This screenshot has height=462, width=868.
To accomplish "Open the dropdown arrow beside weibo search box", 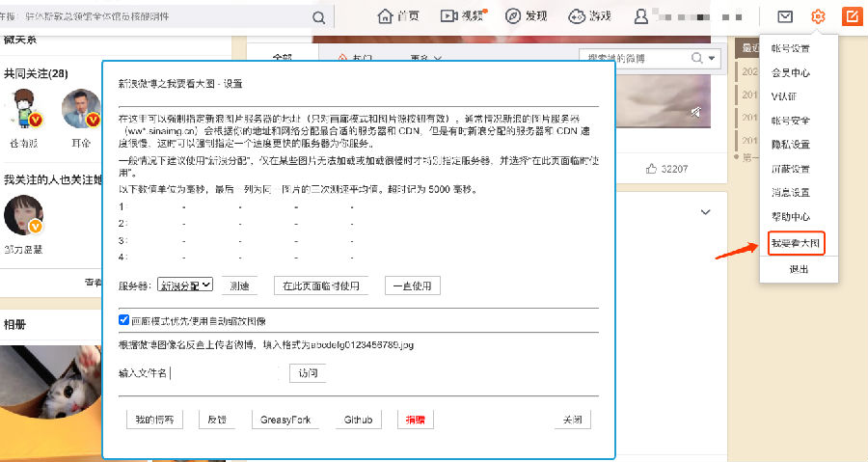I will coord(713,59).
